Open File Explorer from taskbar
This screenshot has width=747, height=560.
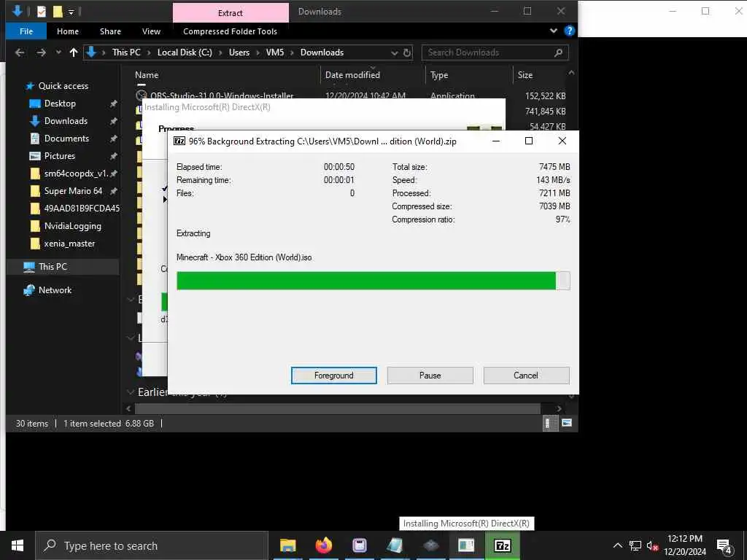coord(287,545)
